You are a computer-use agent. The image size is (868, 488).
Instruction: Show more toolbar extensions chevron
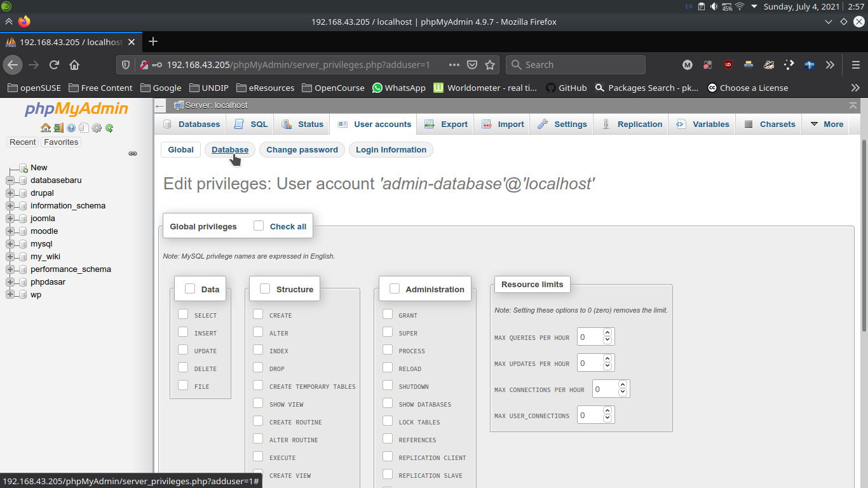click(830, 65)
